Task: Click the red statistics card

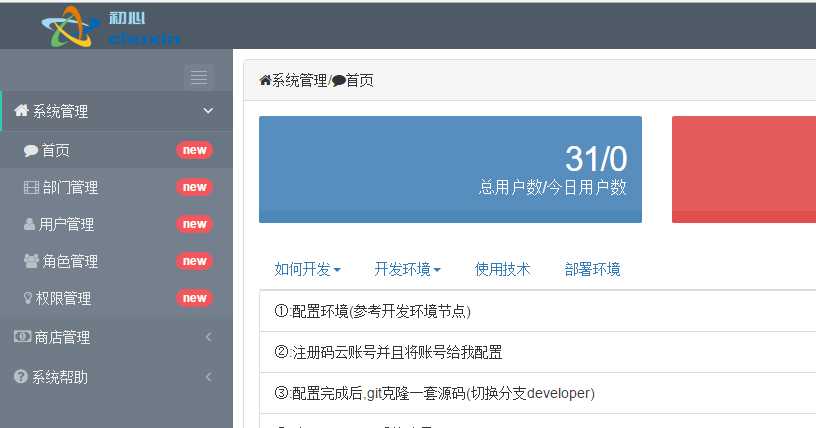Action: 744,169
